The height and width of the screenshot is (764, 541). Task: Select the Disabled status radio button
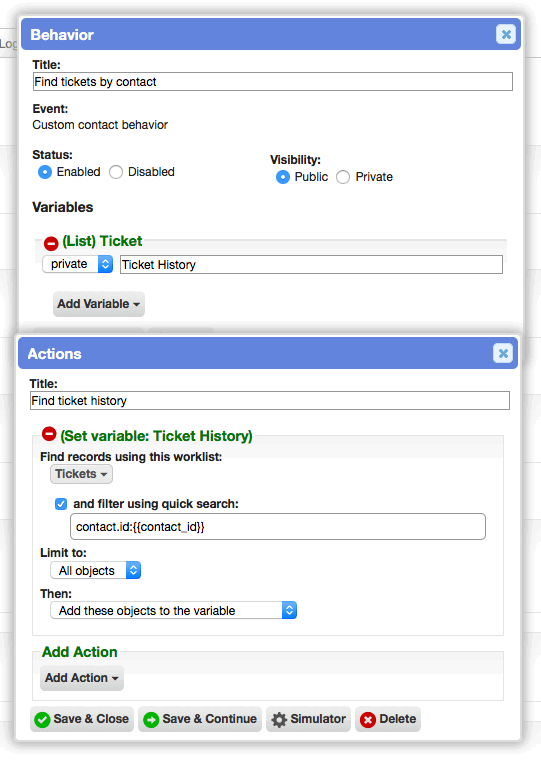[x=116, y=172]
